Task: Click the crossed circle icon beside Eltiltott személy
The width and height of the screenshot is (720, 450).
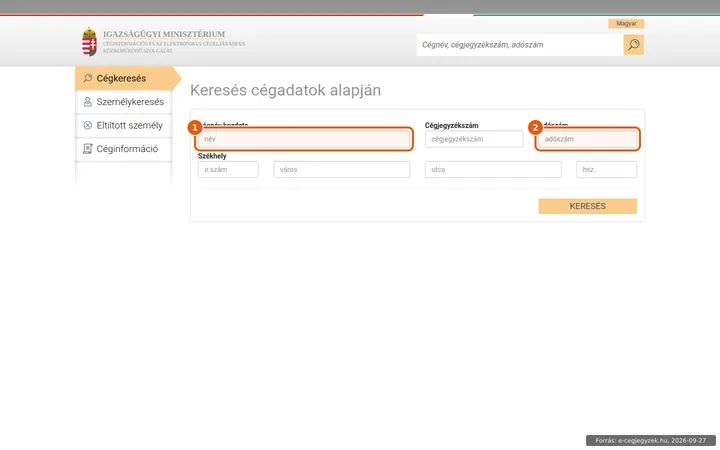Action: coord(88,125)
